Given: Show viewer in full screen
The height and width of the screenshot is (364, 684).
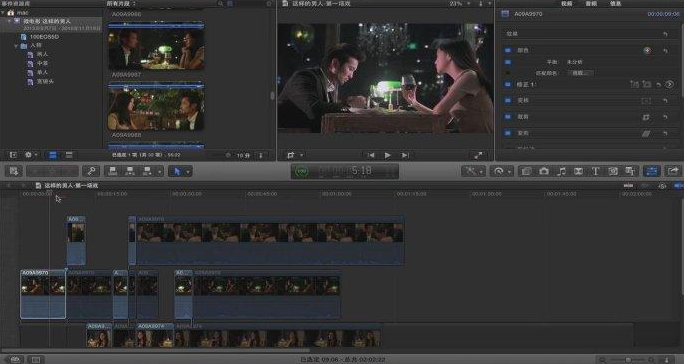Looking at the screenshot, I should coord(479,155).
